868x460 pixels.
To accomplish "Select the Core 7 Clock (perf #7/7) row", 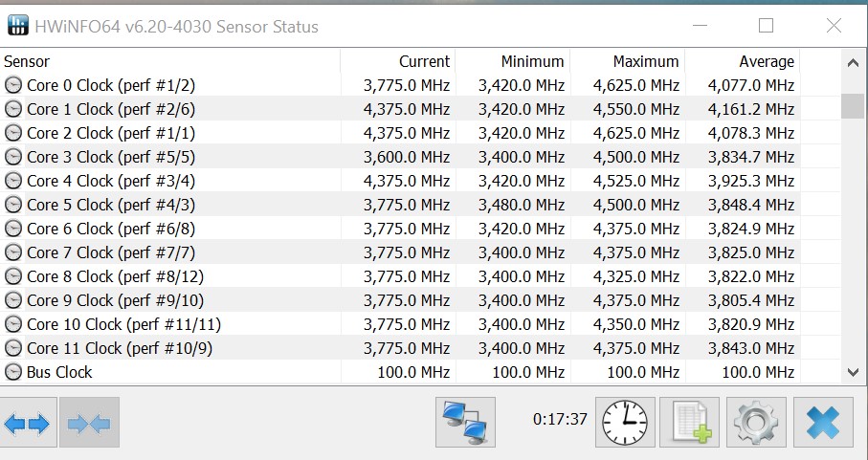I will tap(400, 252).
